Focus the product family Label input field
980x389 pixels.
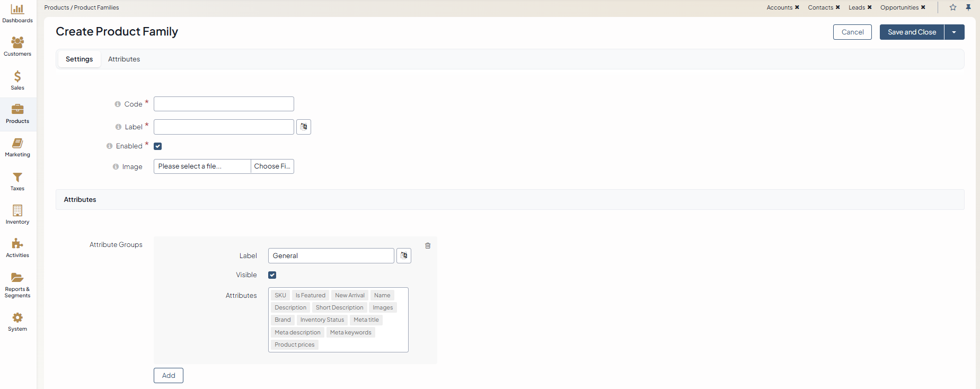coord(224,127)
